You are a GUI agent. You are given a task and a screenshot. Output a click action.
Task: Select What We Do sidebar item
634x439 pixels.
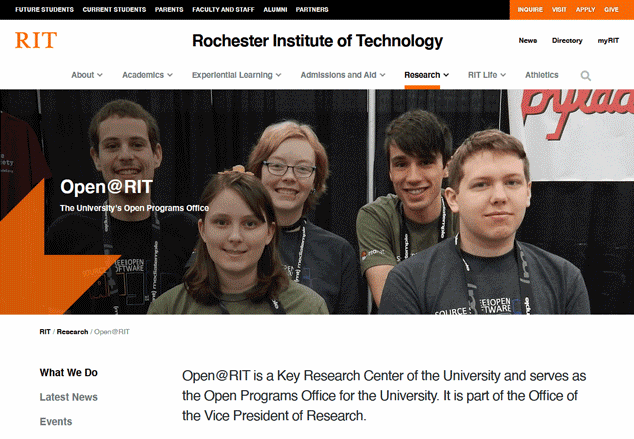pos(69,373)
